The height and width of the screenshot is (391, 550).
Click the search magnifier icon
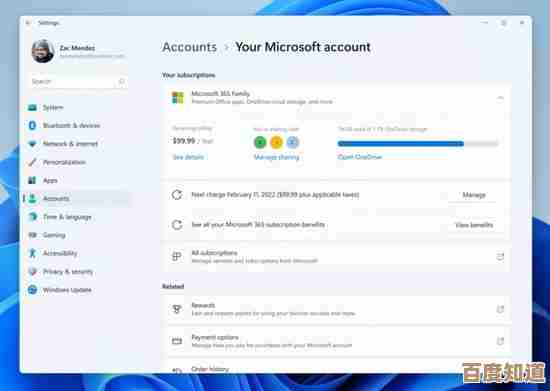tap(121, 81)
